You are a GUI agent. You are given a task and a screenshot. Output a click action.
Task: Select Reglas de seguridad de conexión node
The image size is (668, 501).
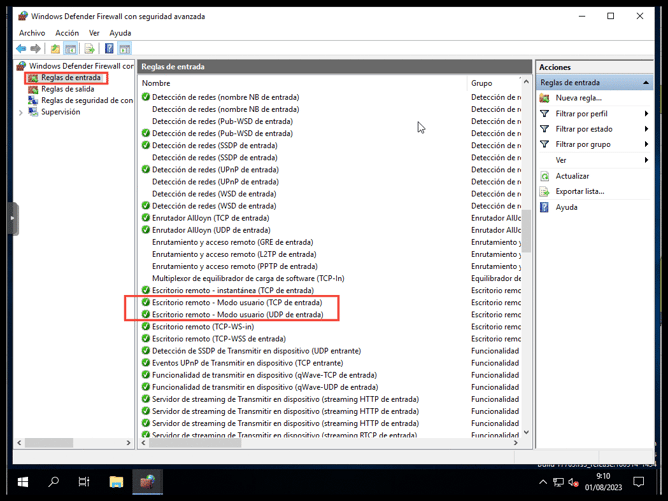point(87,101)
